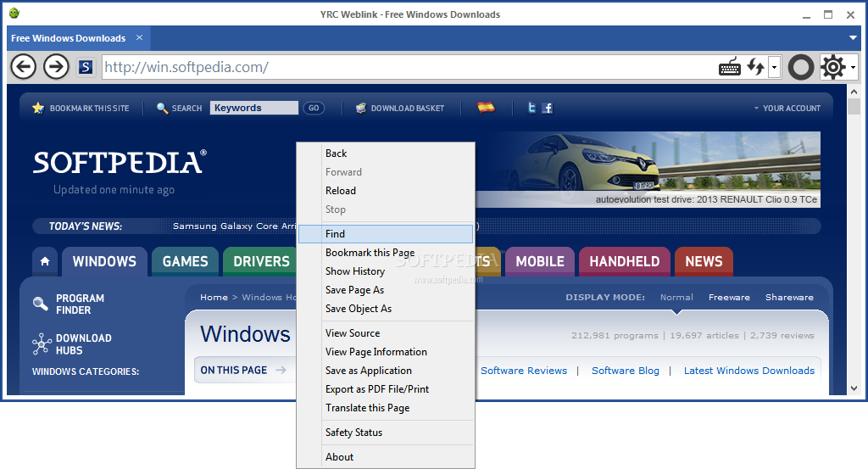Click the Download Hubs molecule icon
This screenshot has width=868, height=469.
pos(42,343)
